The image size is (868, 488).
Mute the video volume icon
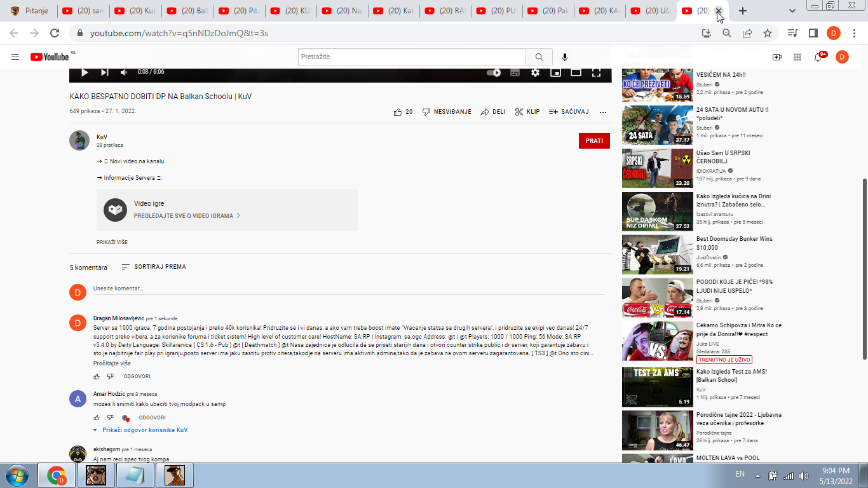coord(124,72)
